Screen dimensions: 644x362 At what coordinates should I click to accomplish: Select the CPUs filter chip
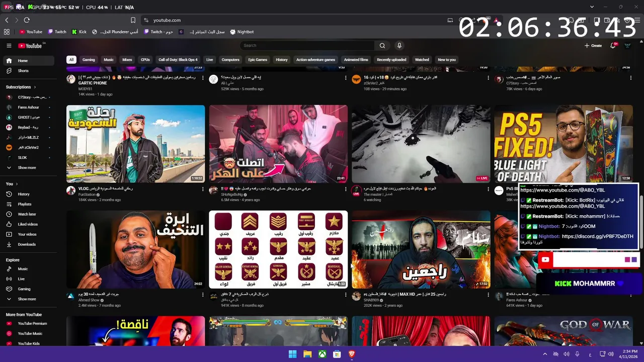pos(145,60)
